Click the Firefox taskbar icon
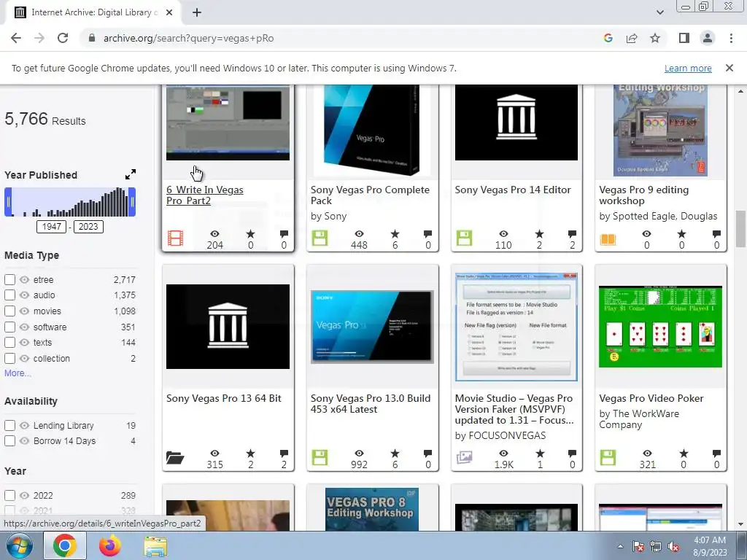747x560 pixels. click(110, 545)
